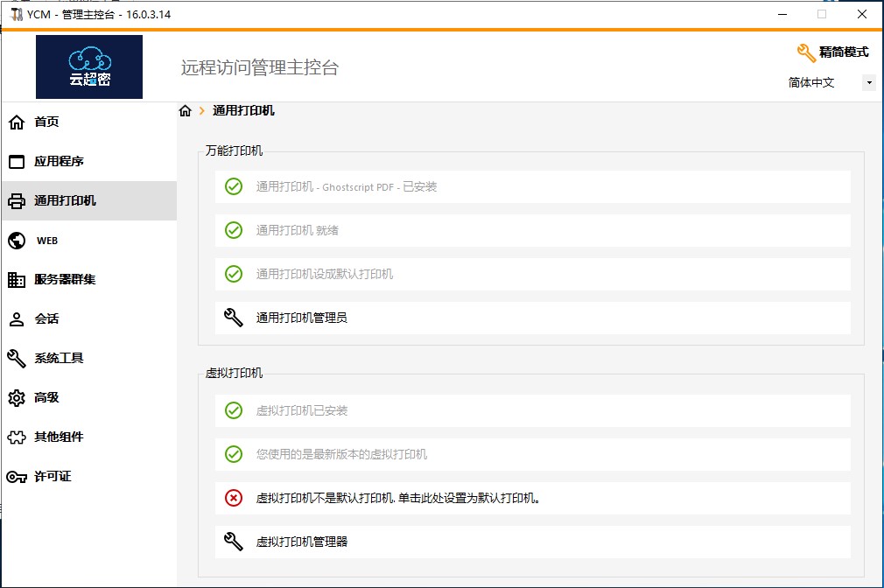Open 虚拟打印机管理器

point(533,542)
